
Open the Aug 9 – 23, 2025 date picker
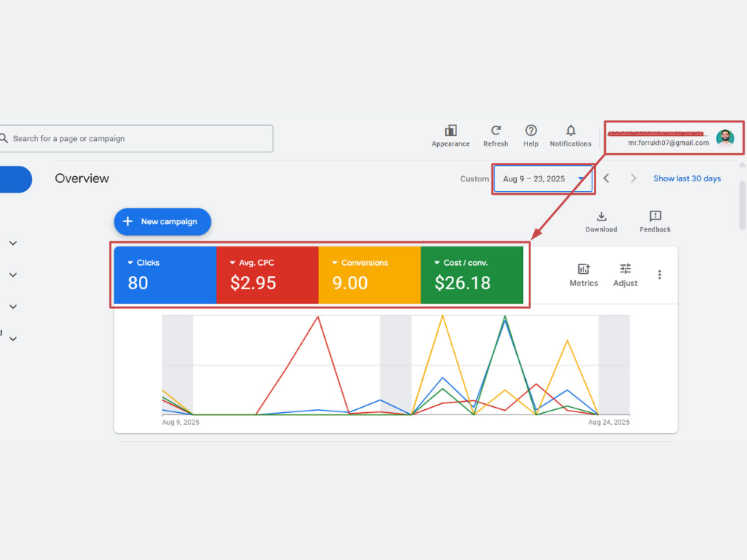pyautogui.click(x=542, y=178)
